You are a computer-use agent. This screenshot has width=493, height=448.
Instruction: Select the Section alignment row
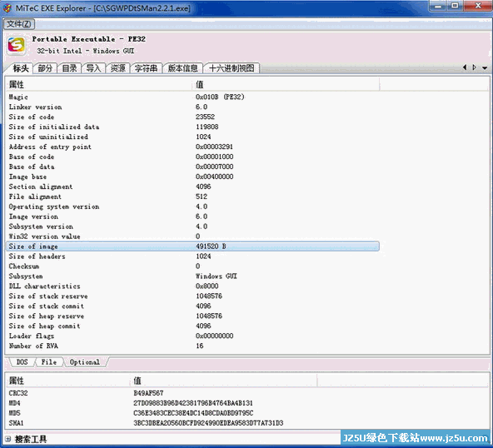pyautogui.click(x=192, y=187)
